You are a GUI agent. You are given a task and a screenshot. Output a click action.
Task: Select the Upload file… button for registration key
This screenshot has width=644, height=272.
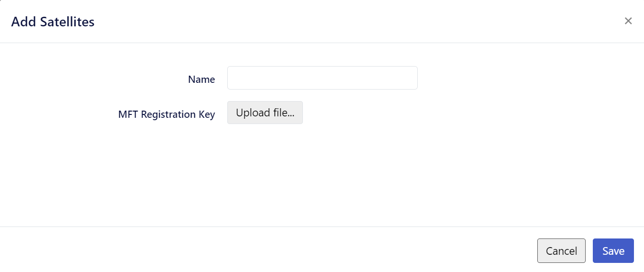[x=265, y=113]
